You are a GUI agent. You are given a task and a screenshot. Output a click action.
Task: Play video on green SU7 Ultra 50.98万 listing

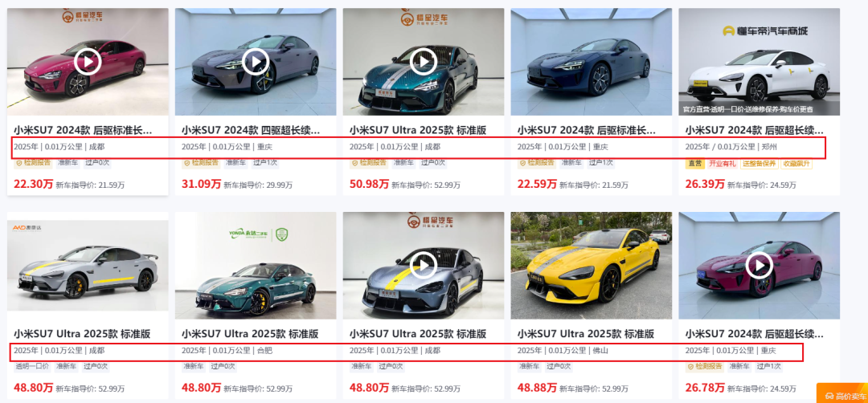point(424,61)
